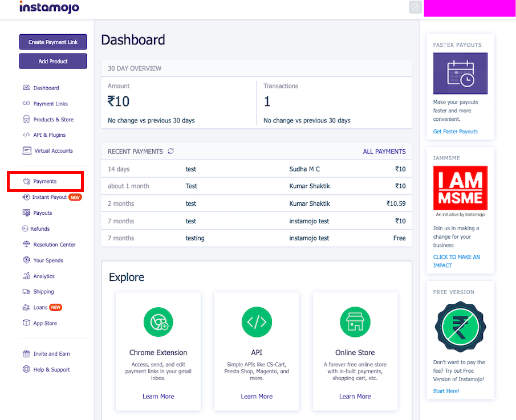
Task: Click the Invite and Earn gift icon
Action: click(x=26, y=353)
